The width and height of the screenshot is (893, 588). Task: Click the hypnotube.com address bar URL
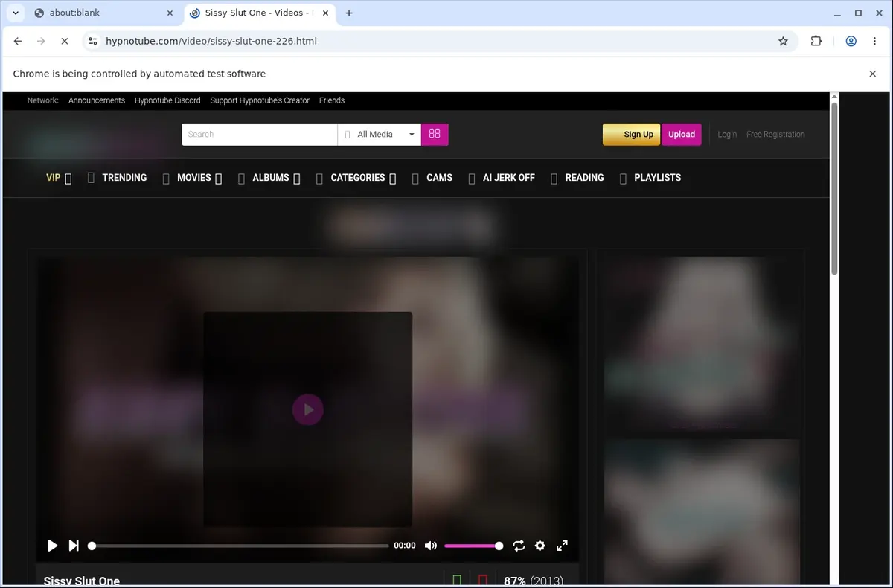click(211, 41)
